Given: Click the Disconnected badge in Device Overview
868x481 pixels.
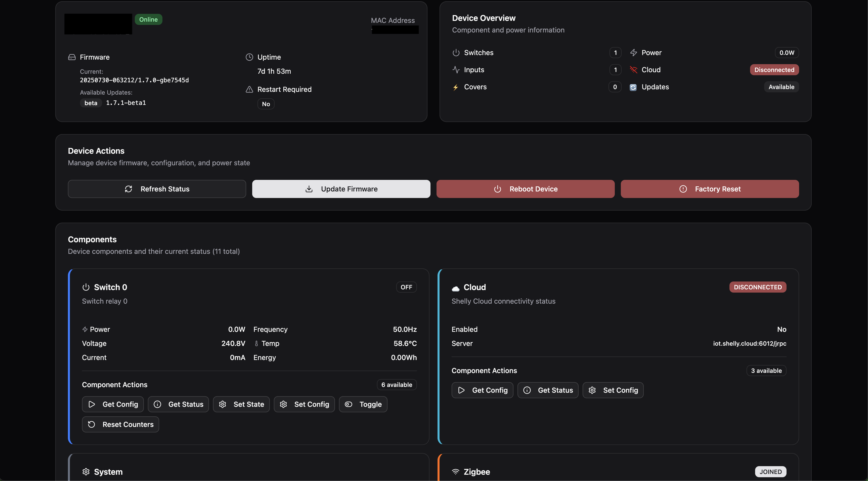Looking at the screenshot, I should 774,70.
